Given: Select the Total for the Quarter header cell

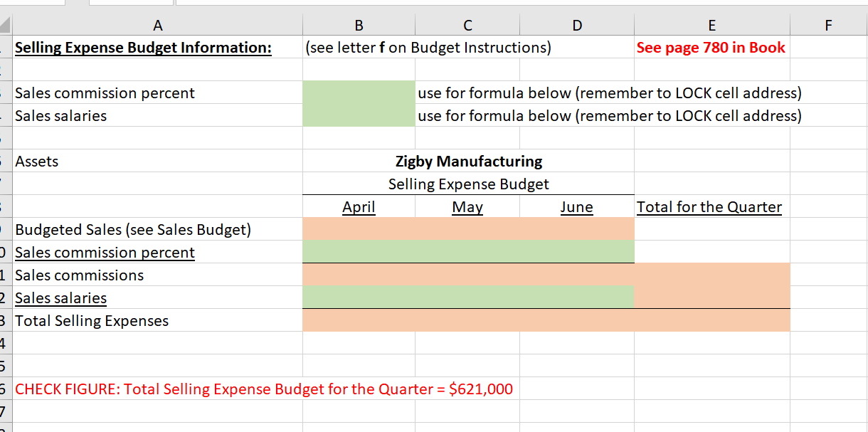Looking at the screenshot, I should click(x=709, y=206).
